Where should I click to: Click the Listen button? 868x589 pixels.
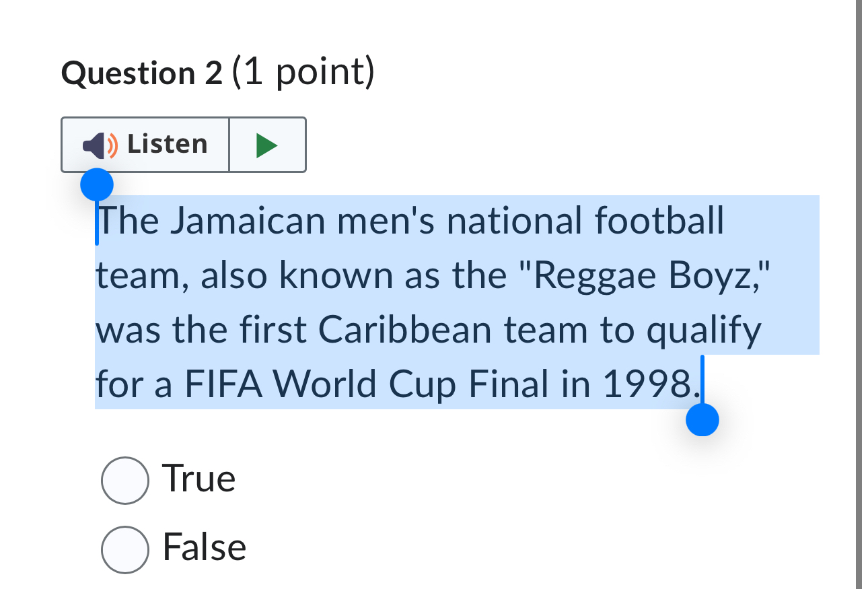(x=145, y=144)
